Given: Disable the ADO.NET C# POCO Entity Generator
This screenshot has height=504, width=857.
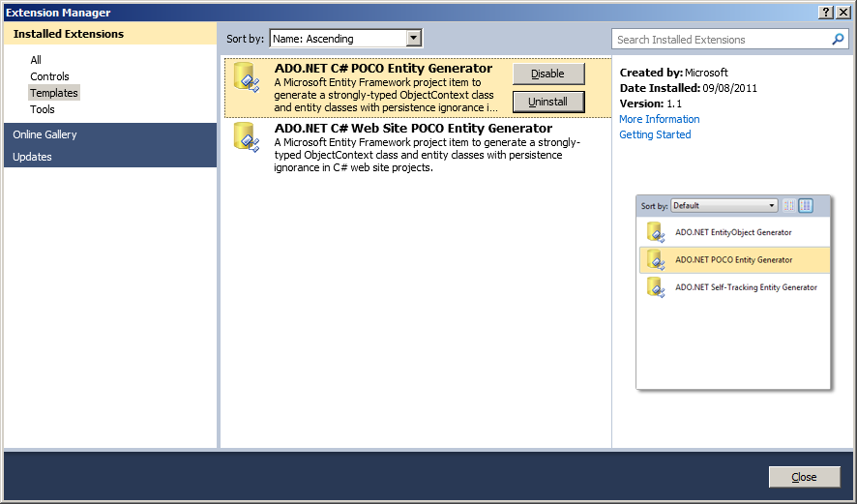Looking at the screenshot, I should pyautogui.click(x=547, y=74).
